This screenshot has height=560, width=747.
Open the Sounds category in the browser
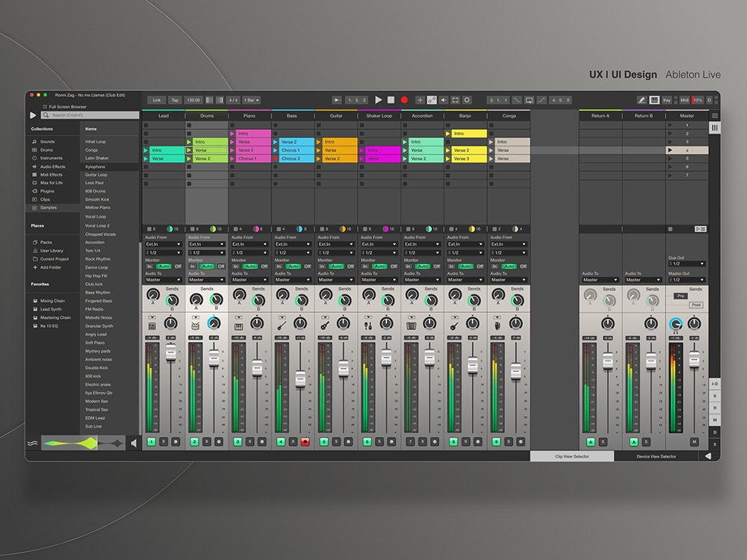point(47,142)
